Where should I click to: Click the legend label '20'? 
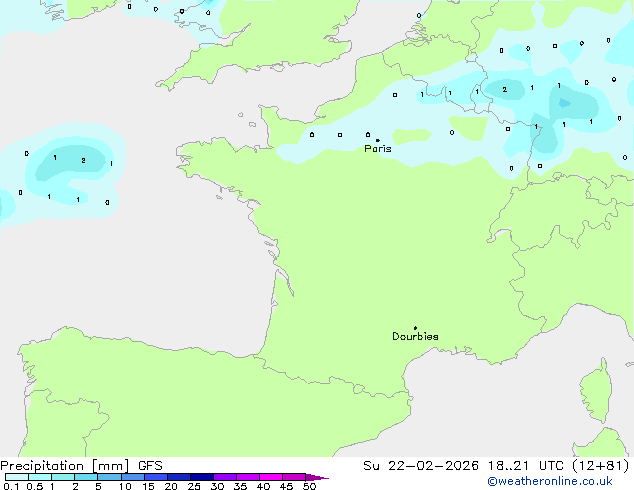[x=171, y=486]
